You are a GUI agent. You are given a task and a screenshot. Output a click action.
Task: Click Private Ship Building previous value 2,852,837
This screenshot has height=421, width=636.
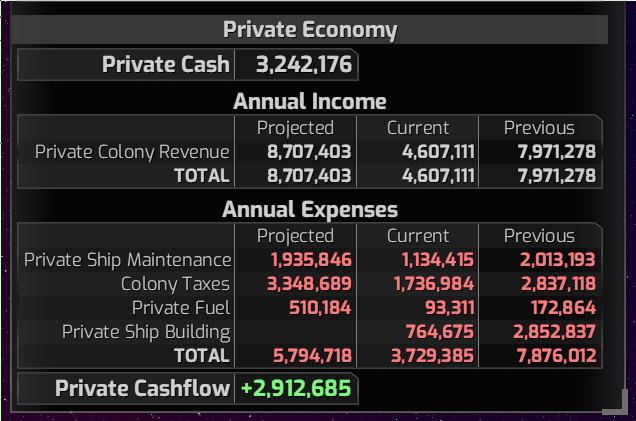point(554,332)
